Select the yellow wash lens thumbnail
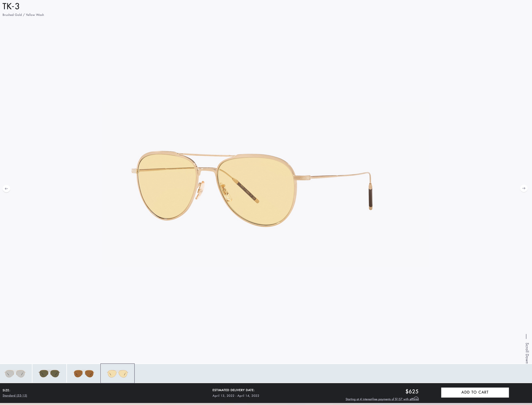The image size is (532, 405). click(x=117, y=373)
